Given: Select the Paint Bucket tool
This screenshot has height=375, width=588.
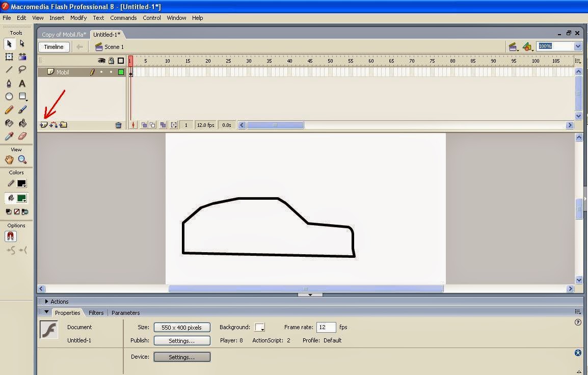Looking at the screenshot, I should tap(22, 123).
